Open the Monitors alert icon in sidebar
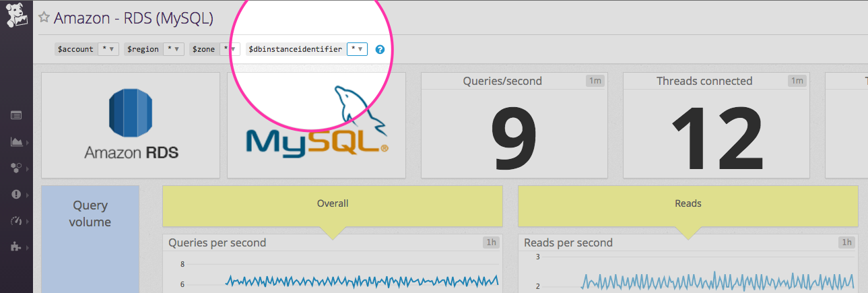The image size is (868, 293). [16, 194]
